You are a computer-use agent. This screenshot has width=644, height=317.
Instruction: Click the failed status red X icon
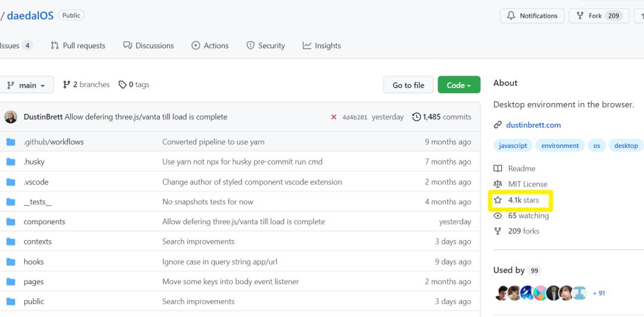[333, 117]
